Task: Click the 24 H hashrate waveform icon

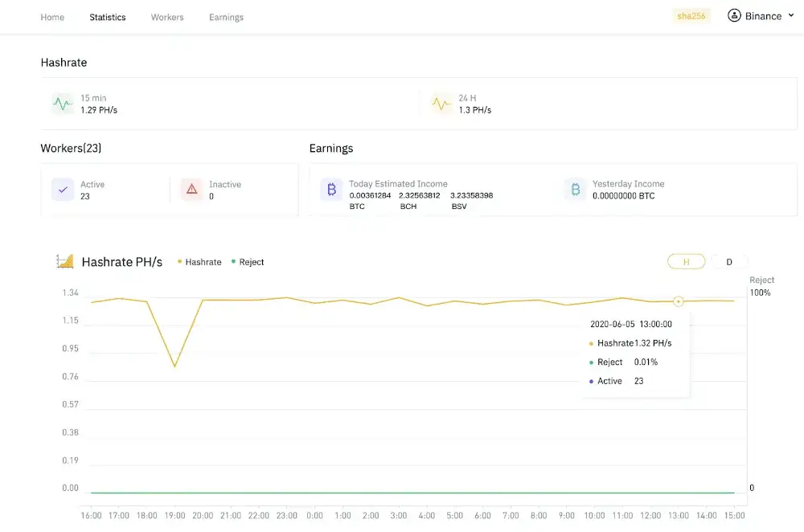Action: (441, 103)
